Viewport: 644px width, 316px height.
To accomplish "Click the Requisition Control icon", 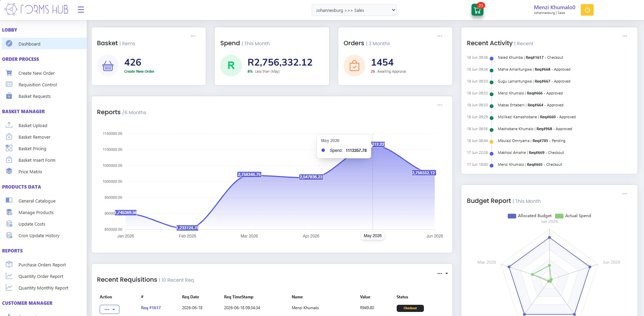I will click(9, 84).
